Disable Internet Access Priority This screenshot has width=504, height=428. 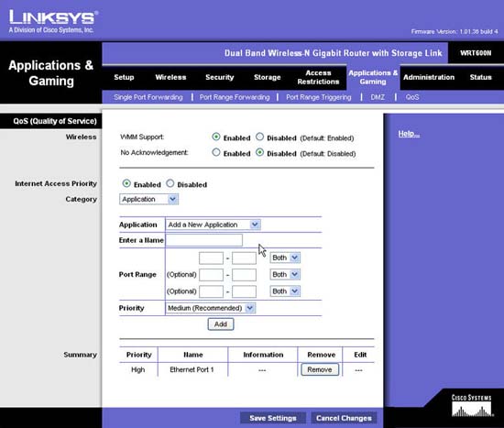(x=170, y=183)
